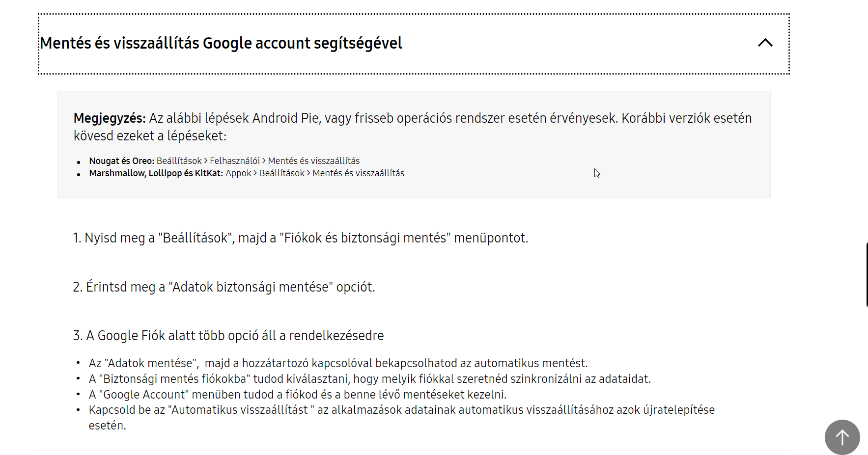Click the 'Adatok mentése' bullet line
868x455 pixels.
click(338, 363)
